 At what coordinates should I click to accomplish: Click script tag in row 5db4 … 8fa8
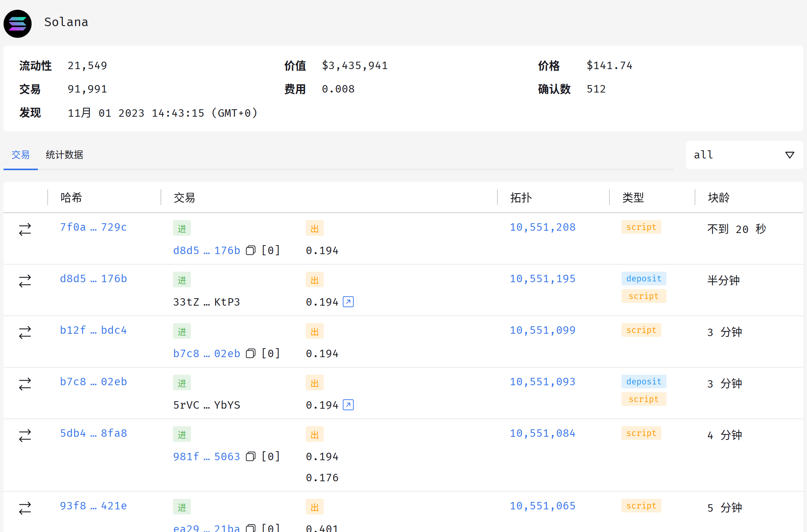pos(641,433)
